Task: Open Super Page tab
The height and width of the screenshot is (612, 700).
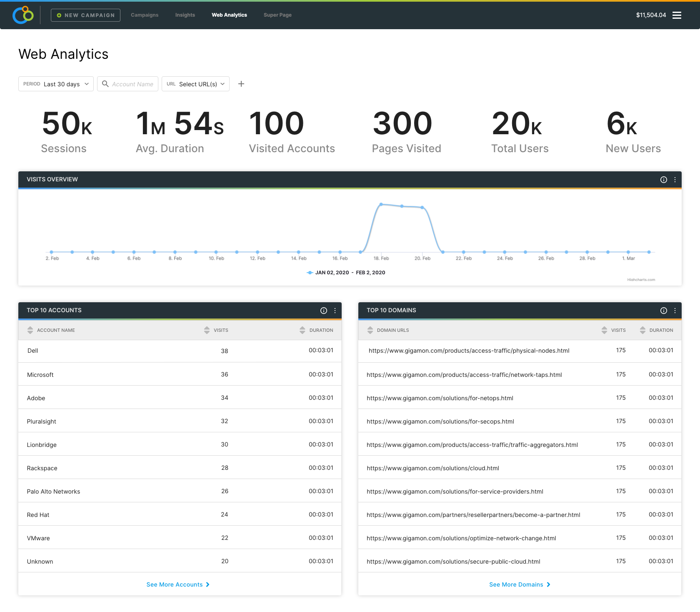Action: [277, 15]
